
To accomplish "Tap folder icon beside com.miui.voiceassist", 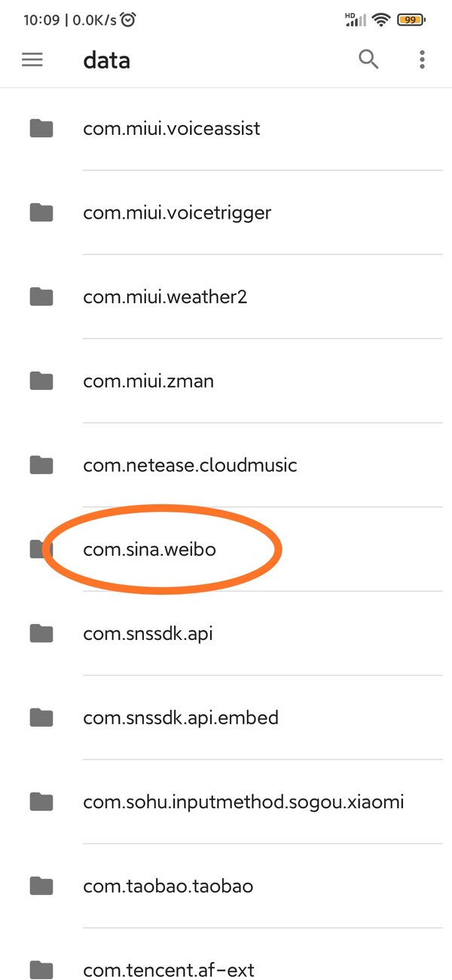I will 41,129.
